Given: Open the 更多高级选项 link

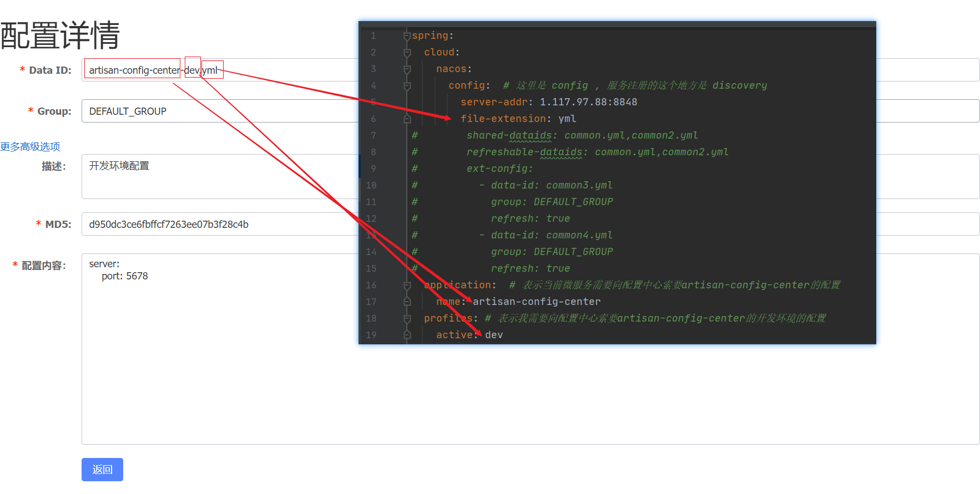Looking at the screenshot, I should click(30, 146).
